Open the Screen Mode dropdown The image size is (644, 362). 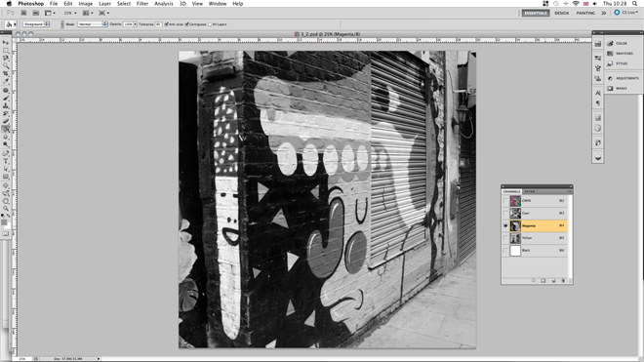pyautogui.click(x=103, y=13)
